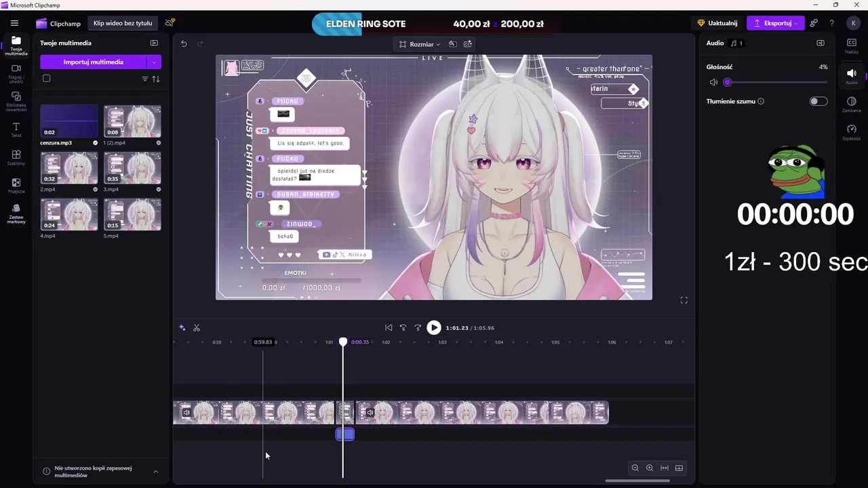Collapse the Twoje multimedia panel

[154, 43]
